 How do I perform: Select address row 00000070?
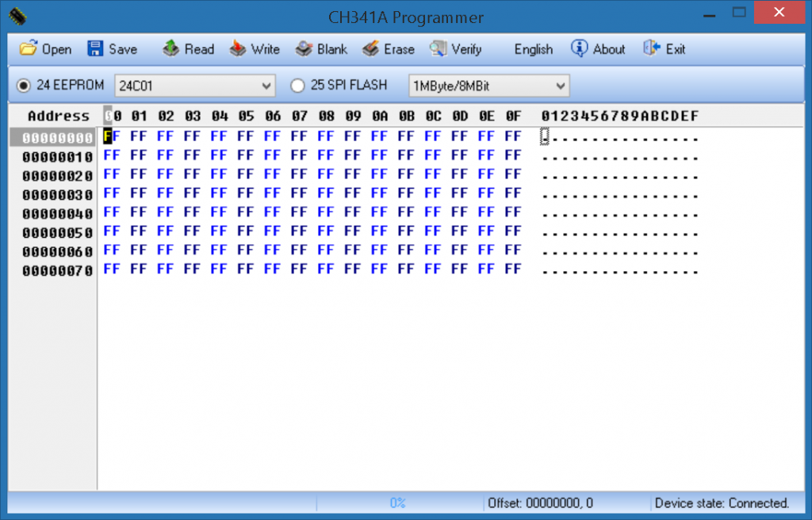[x=57, y=270]
